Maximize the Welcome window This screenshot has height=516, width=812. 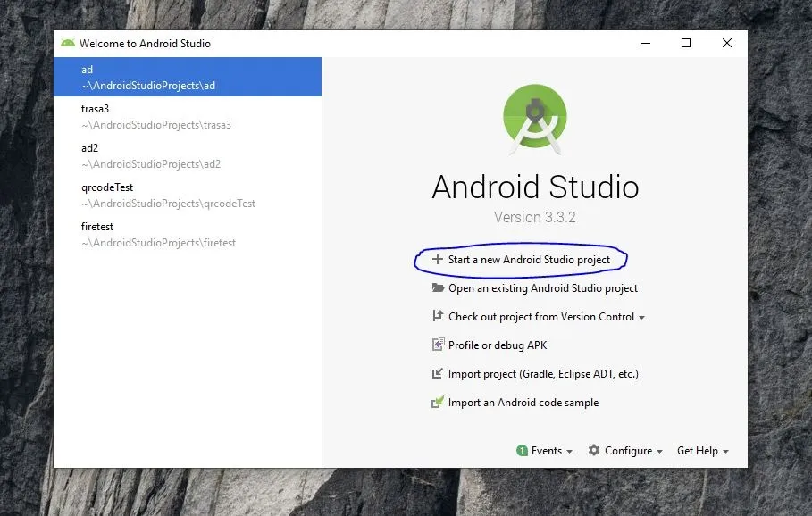click(x=686, y=43)
